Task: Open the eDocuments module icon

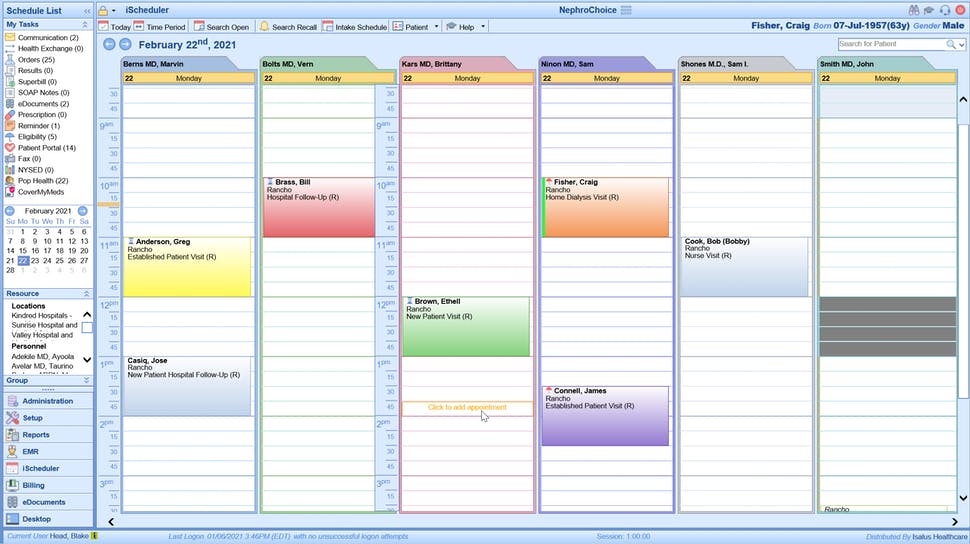Action: pos(12,502)
